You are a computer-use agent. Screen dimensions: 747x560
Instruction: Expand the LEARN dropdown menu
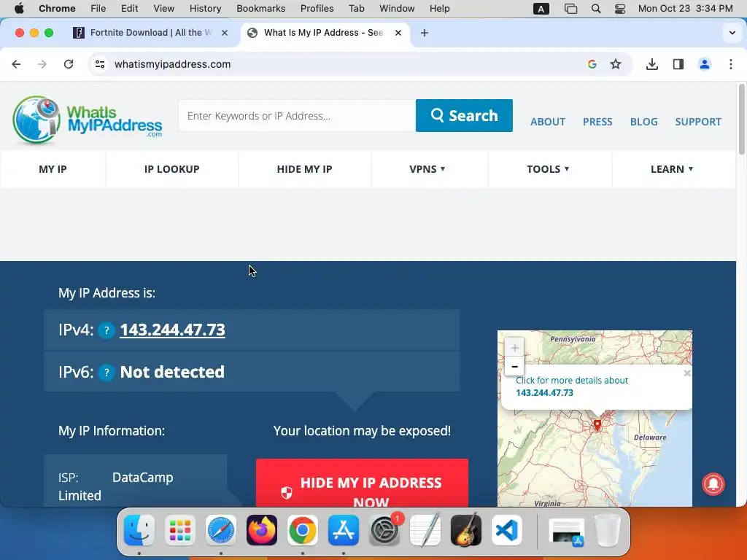pos(672,169)
